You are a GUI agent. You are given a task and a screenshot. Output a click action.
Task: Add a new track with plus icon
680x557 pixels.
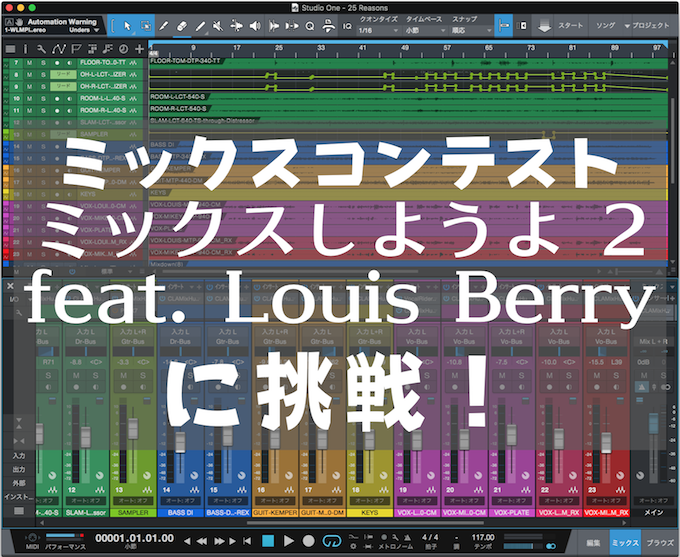pos(140,49)
